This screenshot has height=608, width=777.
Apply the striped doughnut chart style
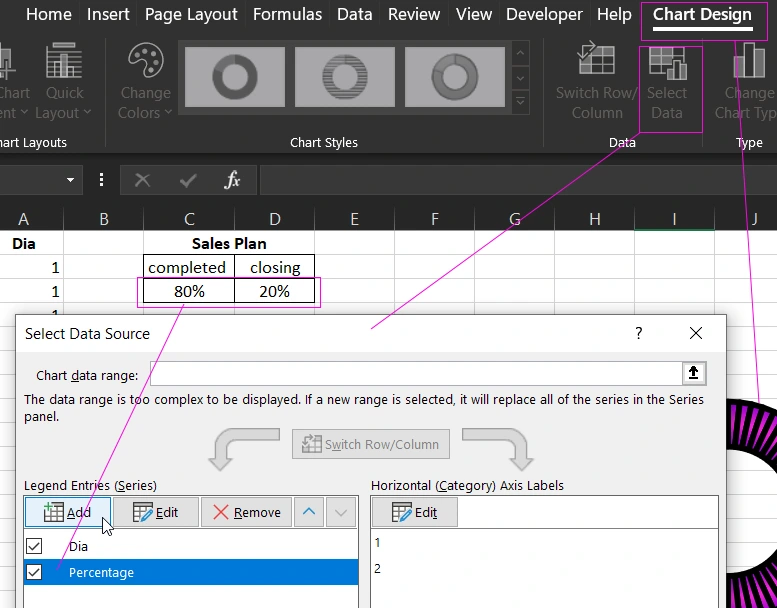click(x=345, y=77)
